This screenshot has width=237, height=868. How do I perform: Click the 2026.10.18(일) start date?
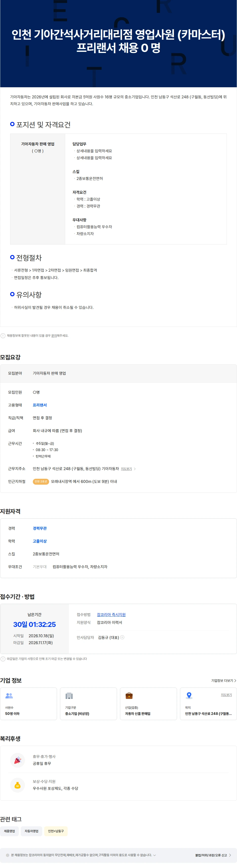click(41, 636)
